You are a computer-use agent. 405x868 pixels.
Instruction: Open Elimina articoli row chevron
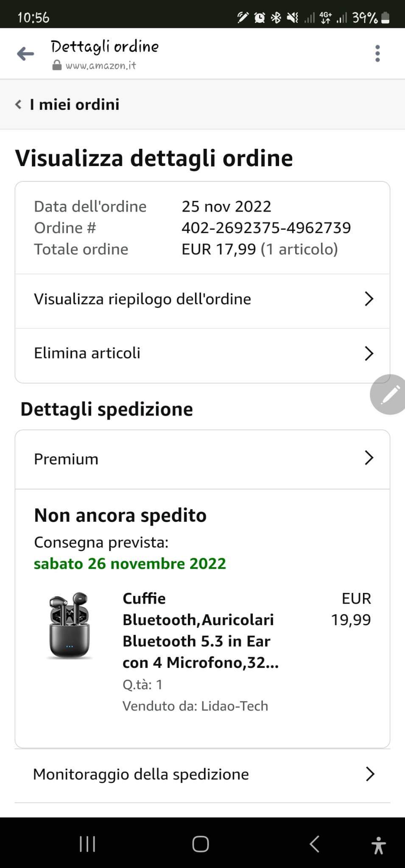tap(369, 353)
